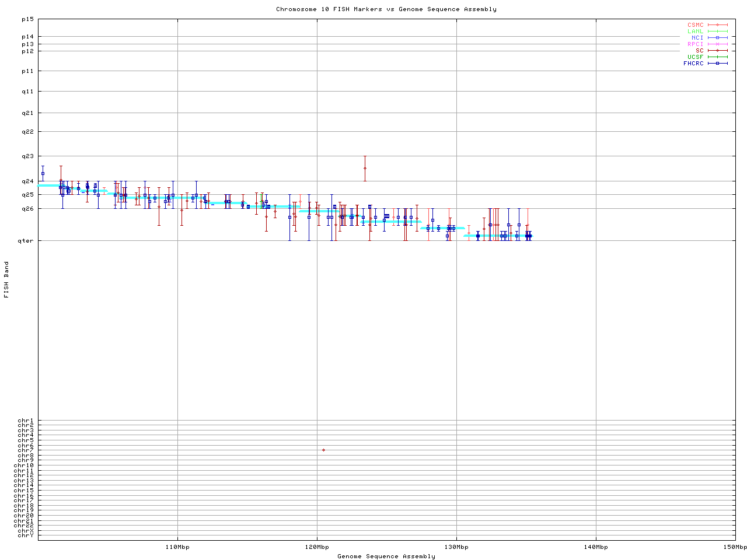Click the NCI blue square legend marker

pos(717,38)
